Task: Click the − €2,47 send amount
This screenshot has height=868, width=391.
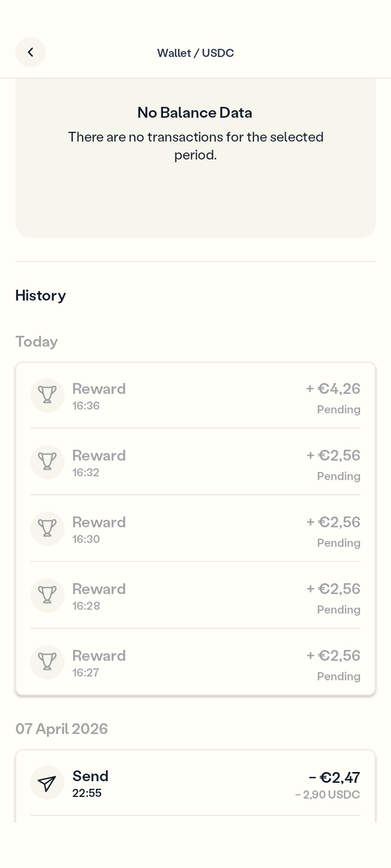Action: point(334,777)
